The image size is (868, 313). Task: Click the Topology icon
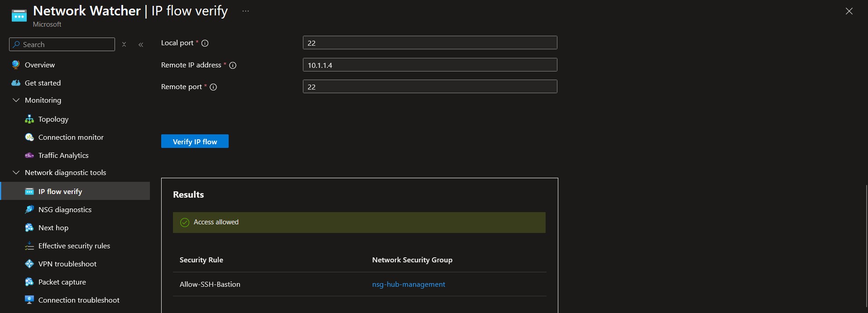29,119
